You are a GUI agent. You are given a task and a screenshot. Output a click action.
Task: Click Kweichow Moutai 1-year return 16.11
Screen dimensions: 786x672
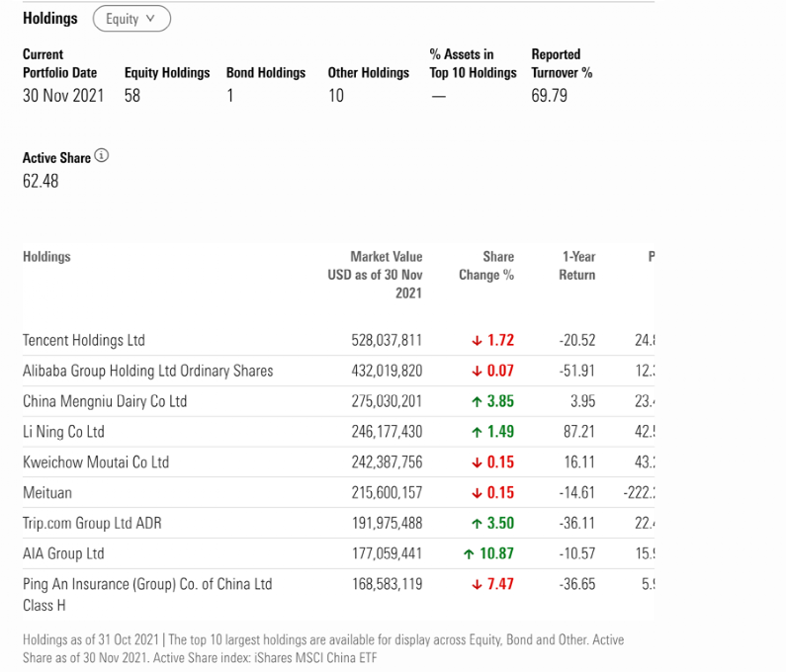[579, 462]
